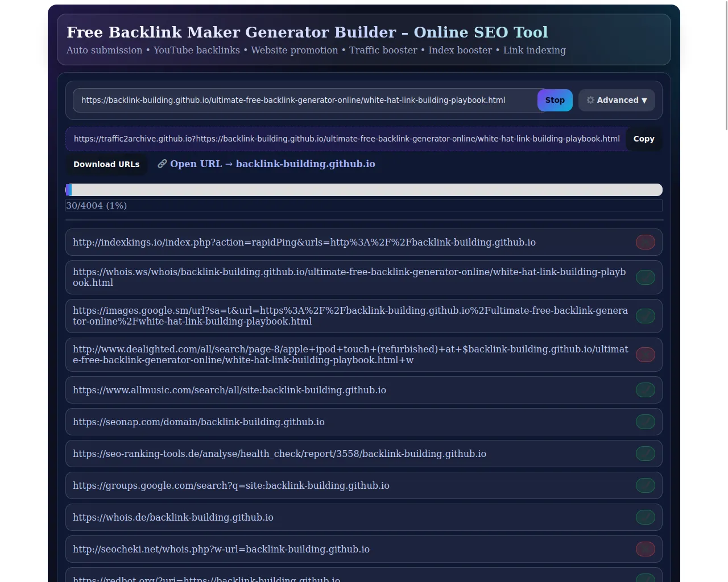Click the progress bar showing 1%
Viewport: 728px width, 582px height.
point(364,190)
